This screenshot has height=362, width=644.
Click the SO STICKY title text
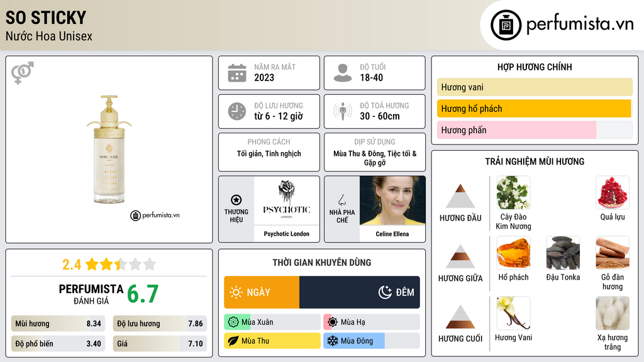[46, 18]
